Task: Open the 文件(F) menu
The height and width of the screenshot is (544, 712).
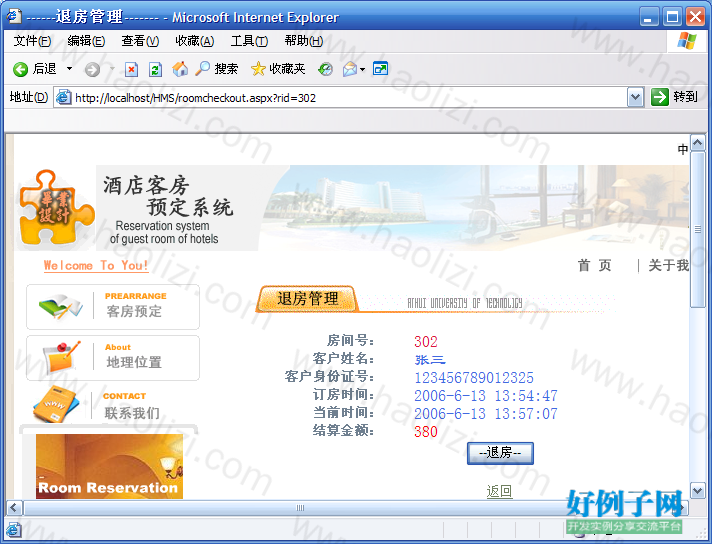Action: pyautogui.click(x=32, y=41)
